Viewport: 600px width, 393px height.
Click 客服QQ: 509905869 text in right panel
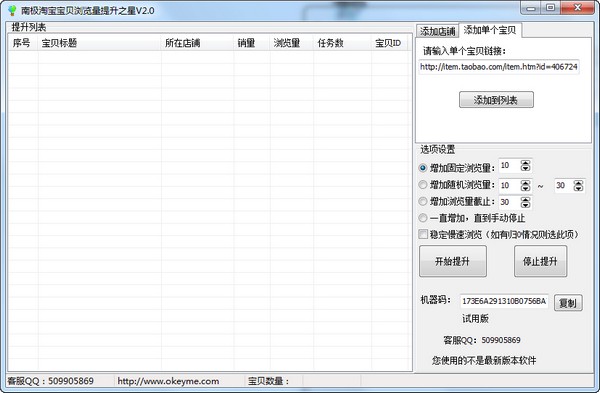coord(482,340)
